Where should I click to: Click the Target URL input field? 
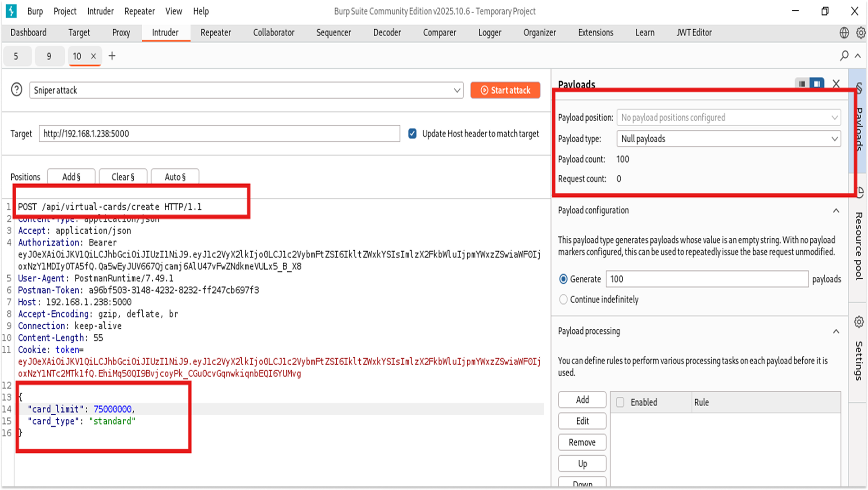point(219,134)
